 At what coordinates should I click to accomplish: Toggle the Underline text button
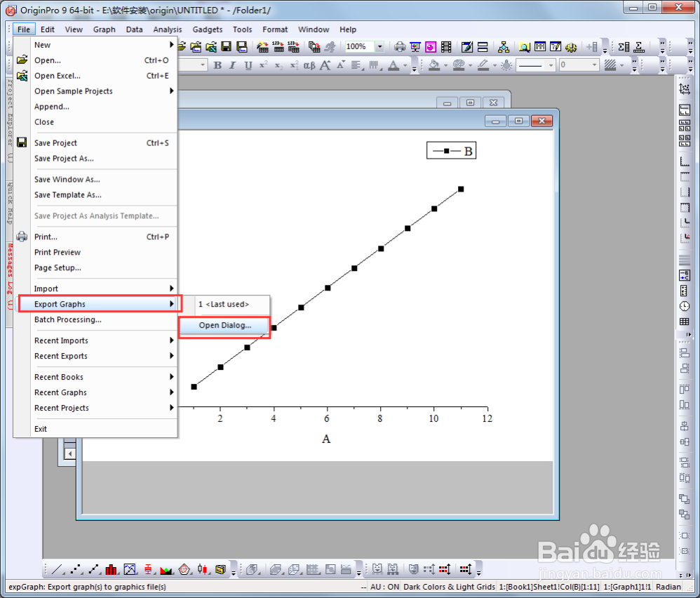point(248,65)
